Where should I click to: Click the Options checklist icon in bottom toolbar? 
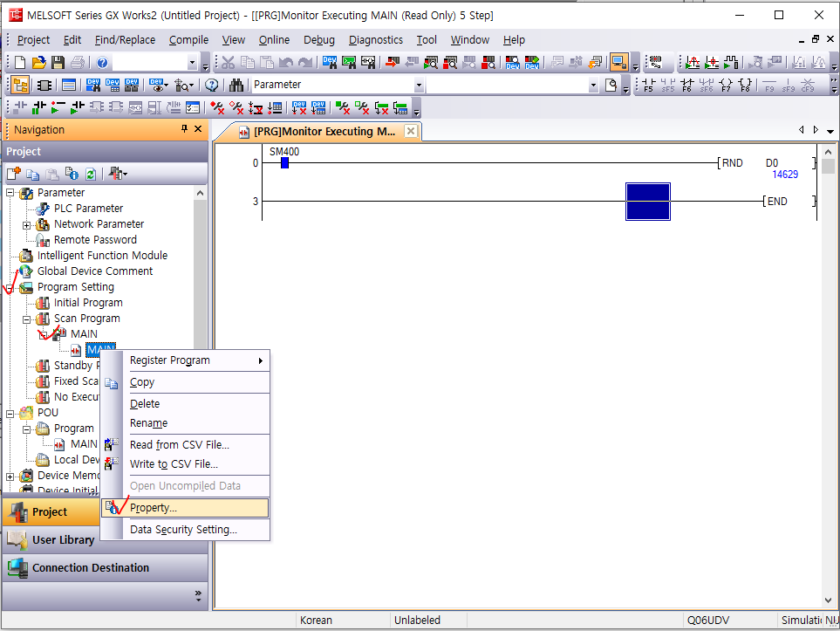coord(193,107)
